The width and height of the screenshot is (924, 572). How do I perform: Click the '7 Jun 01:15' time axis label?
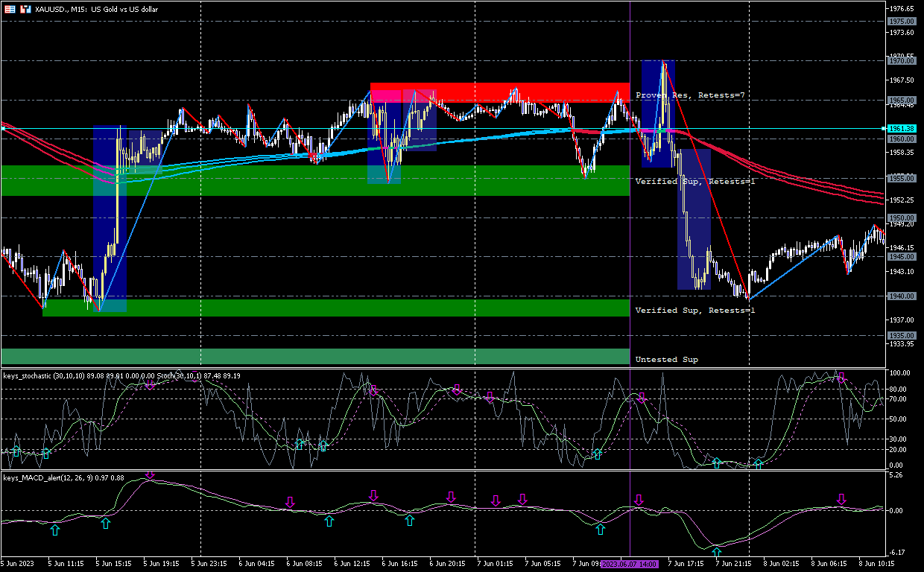pos(496,565)
